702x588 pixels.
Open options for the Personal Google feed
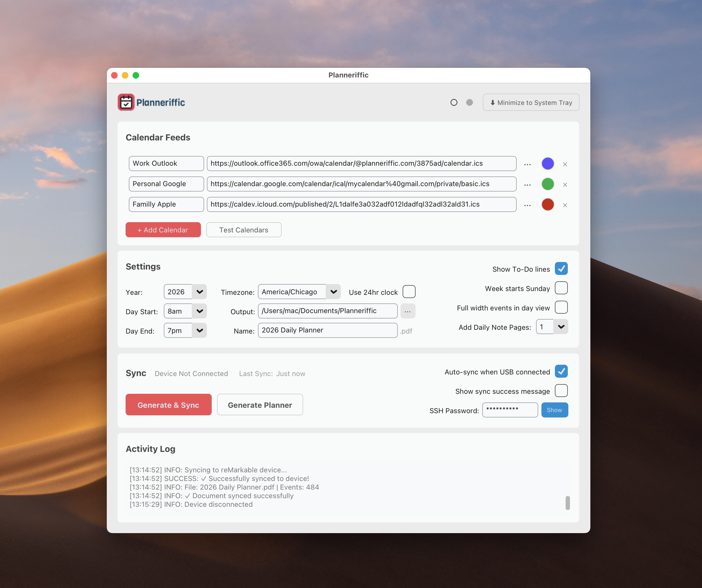click(527, 184)
